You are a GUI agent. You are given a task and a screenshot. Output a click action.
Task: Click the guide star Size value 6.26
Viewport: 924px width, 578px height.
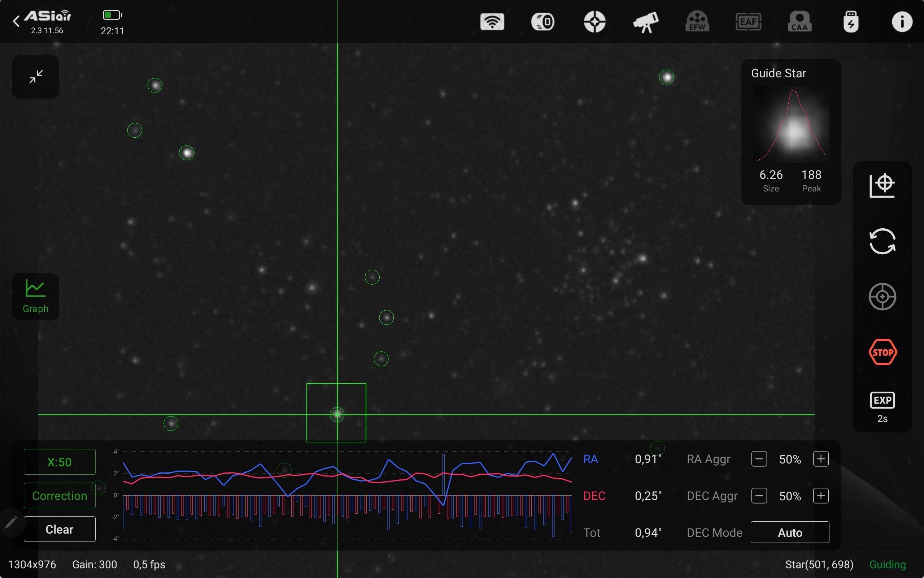771,175
